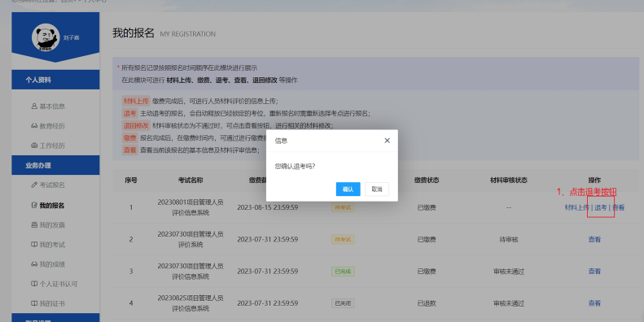Click 待考试 status tag in row 1
This screenshot has width=644, height=322.
pos(343,207)
